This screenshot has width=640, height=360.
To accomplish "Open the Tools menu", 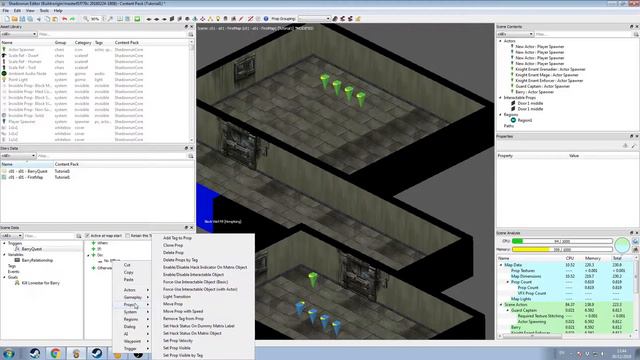I will [44, 11].
